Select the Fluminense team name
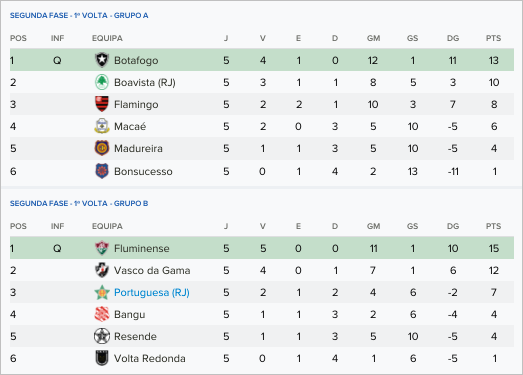The width and height of the screenshot is (523, 375). tap(142, 249)
